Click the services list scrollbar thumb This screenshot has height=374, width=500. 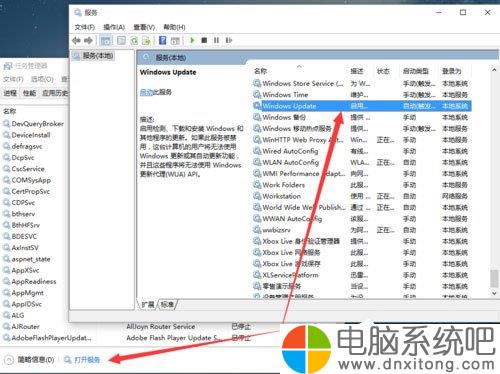tap(494, 278)
